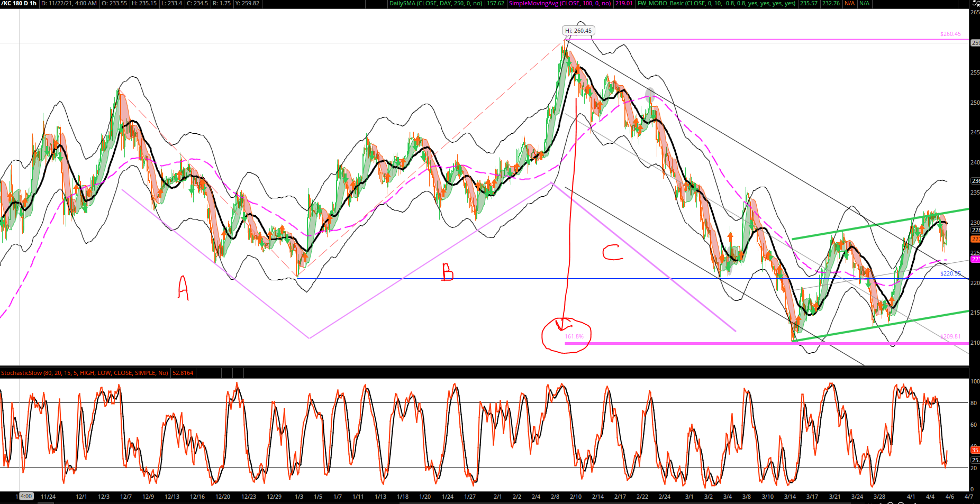Click the orange N/A study value
The width and height of the screenshot is (980, 504).
849,3
